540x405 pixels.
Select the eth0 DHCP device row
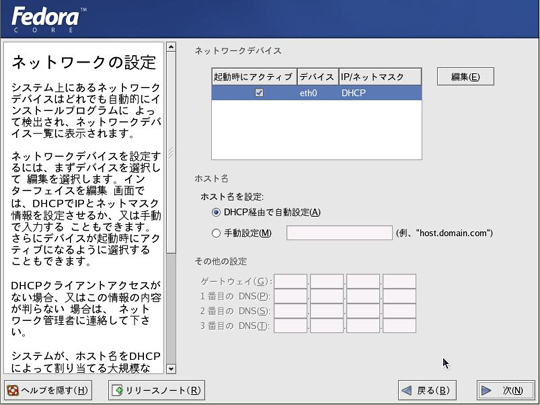[x=316, y=93]
